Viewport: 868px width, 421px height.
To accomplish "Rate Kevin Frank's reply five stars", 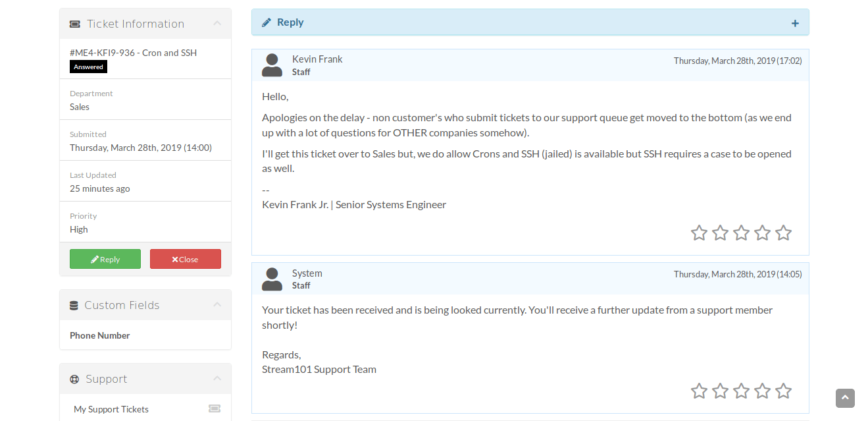I will (783, 233).
